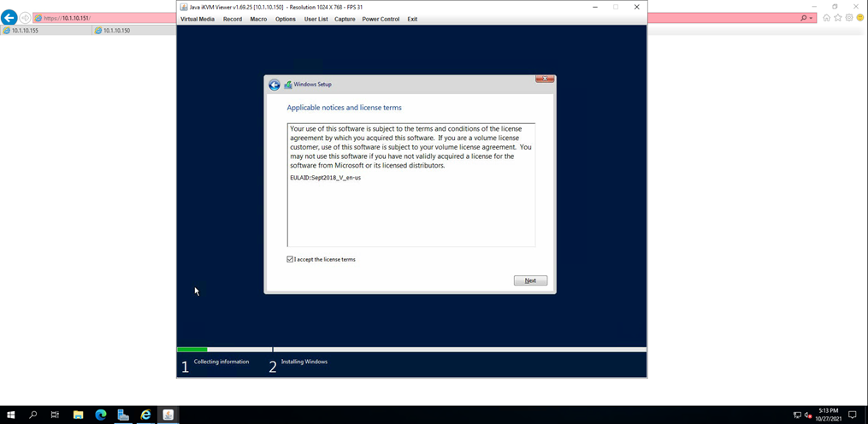The width and height of the screenshot is (868, 424).
Task: Open the User List menu
Action: point(316,19)
